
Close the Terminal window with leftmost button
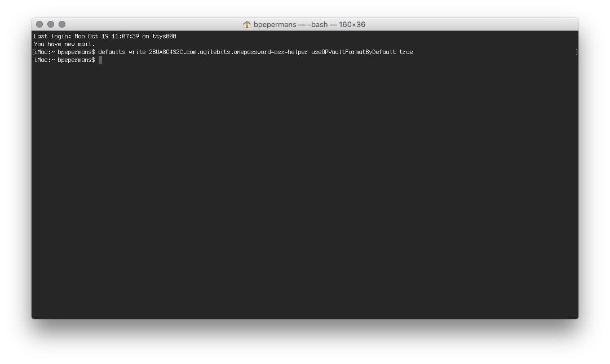tap(39, 24)
